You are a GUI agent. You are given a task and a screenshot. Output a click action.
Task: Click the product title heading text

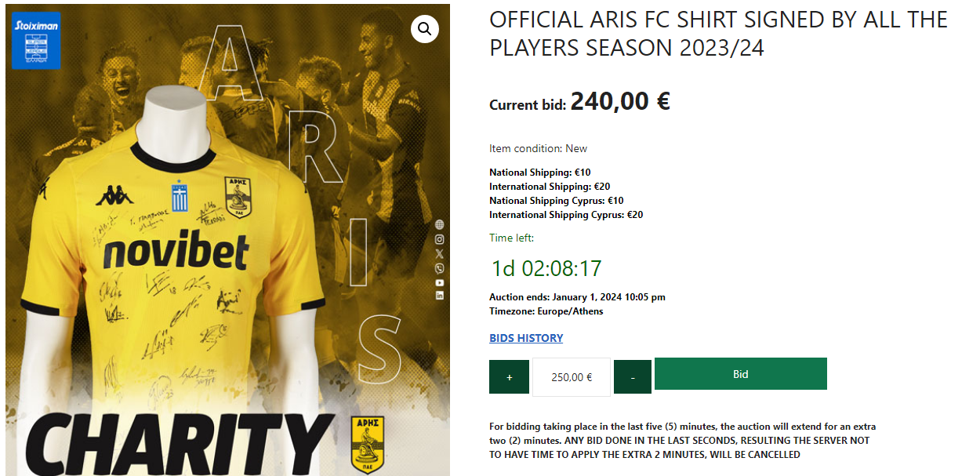[718, 34]
